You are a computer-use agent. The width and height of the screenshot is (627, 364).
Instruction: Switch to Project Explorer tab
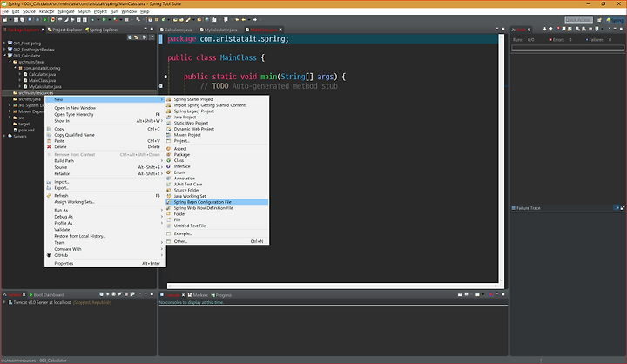64,30
